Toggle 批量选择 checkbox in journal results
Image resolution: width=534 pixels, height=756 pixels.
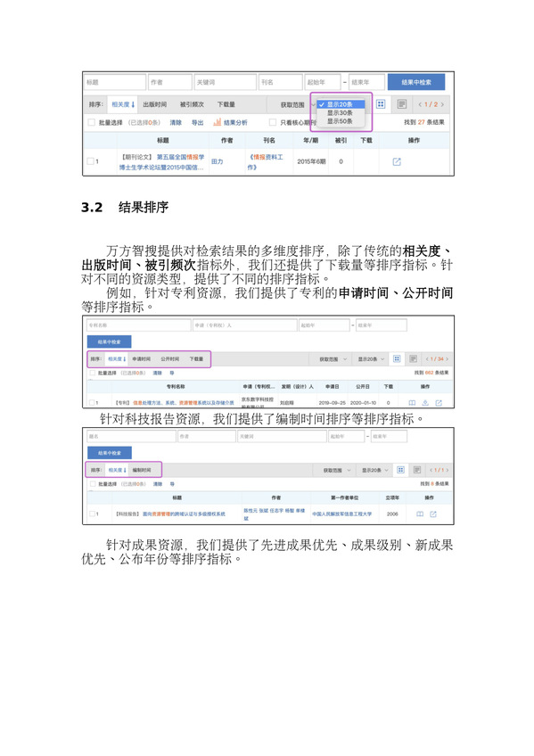91,122
